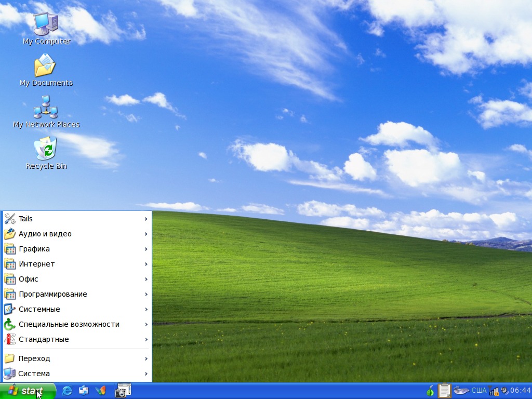
Task: Open the Аудио и видео menu entry
Action: [x=77, y=234]
